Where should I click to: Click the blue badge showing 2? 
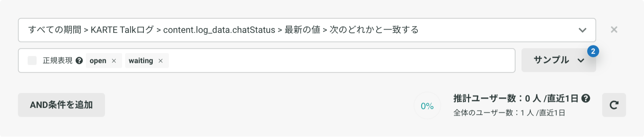[x=593, y=51]
